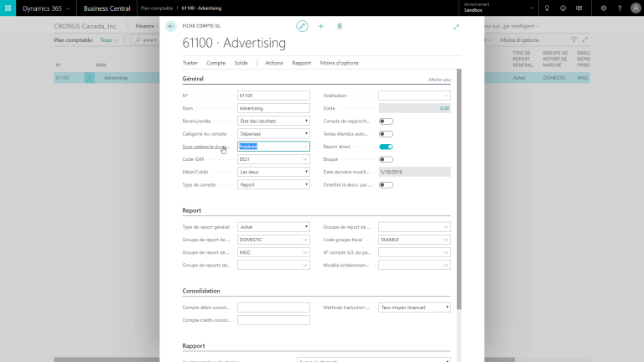
Task: Click the smiley feedback icon in top bar
Action: tap(563, 8)
